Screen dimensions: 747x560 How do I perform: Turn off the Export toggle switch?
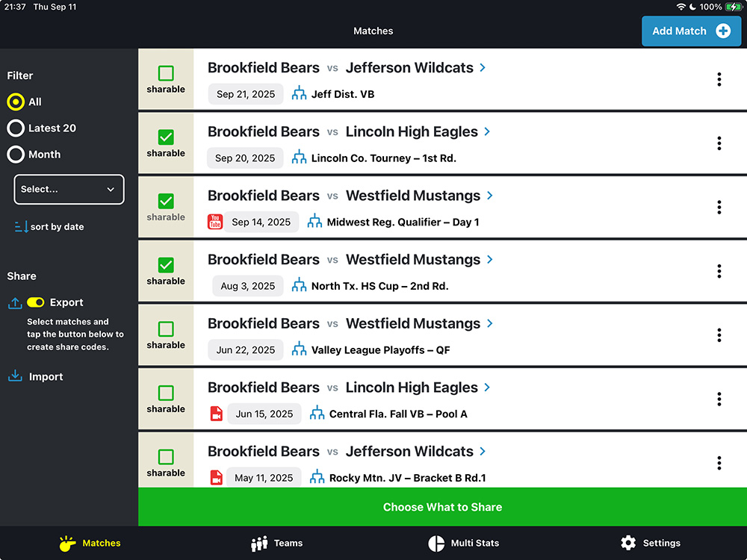(x=36, y=302)
